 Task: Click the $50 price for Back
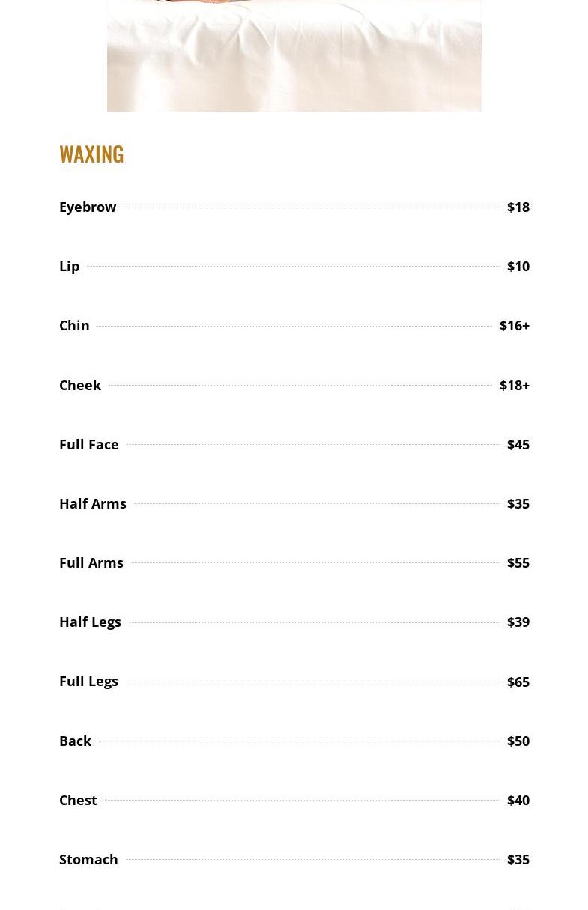point(518,741)
